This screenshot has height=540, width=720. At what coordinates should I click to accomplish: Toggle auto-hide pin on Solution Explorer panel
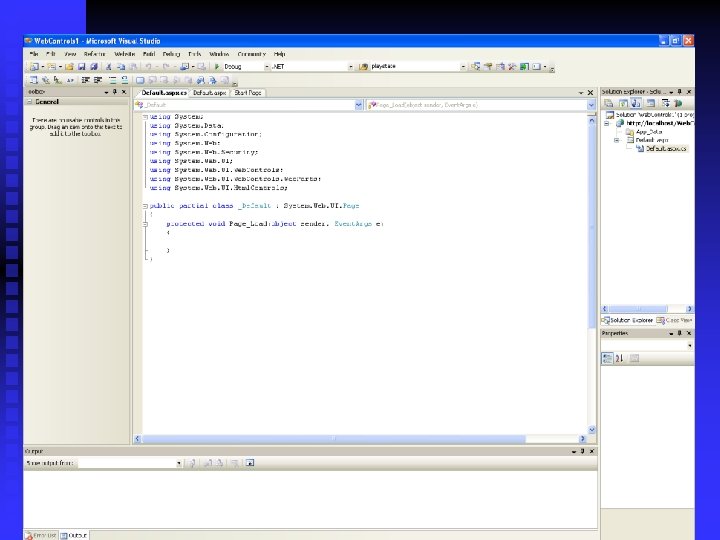point(679,91)
